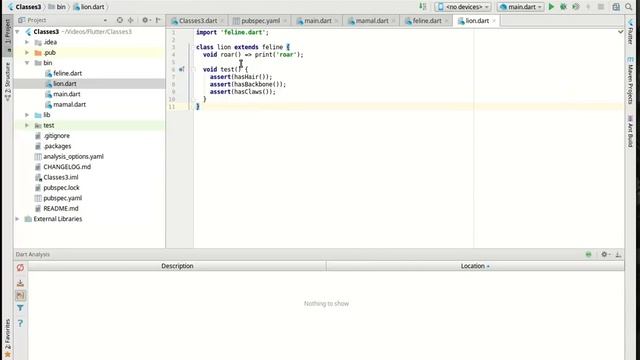Sort by the Description column header
The height and width of the screenshot is (360, 640).
coord(177,266)
